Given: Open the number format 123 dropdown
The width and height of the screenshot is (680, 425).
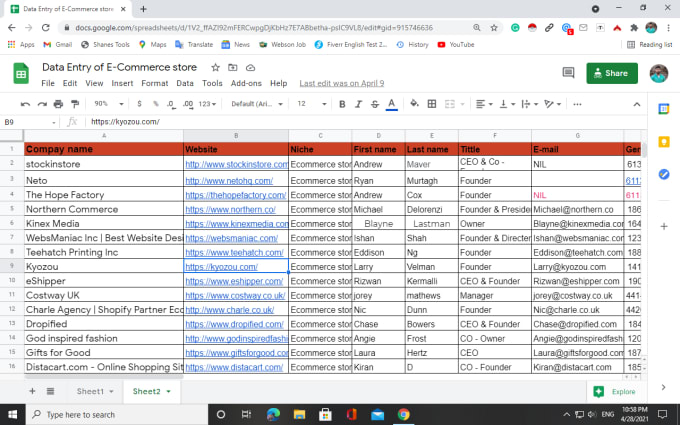Looking at the screenshot, I should coord(207,104).
